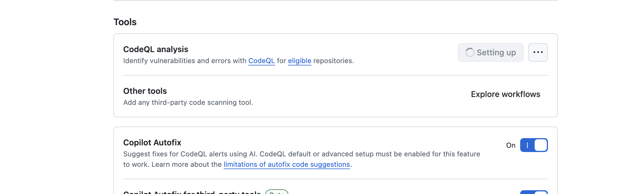Screen dimensions: 644x194
Task: Follow the eligible repositories link
Action: coord(299,61)
